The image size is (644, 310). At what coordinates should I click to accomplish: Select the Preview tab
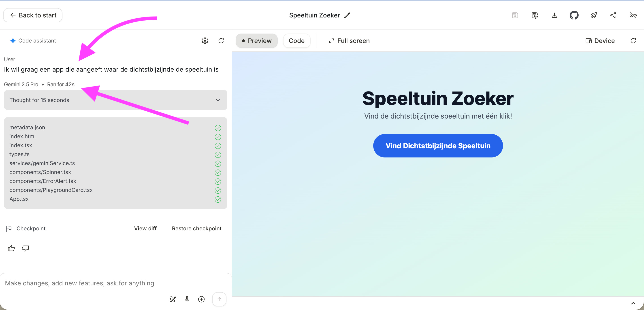click(x=256, y=41)
